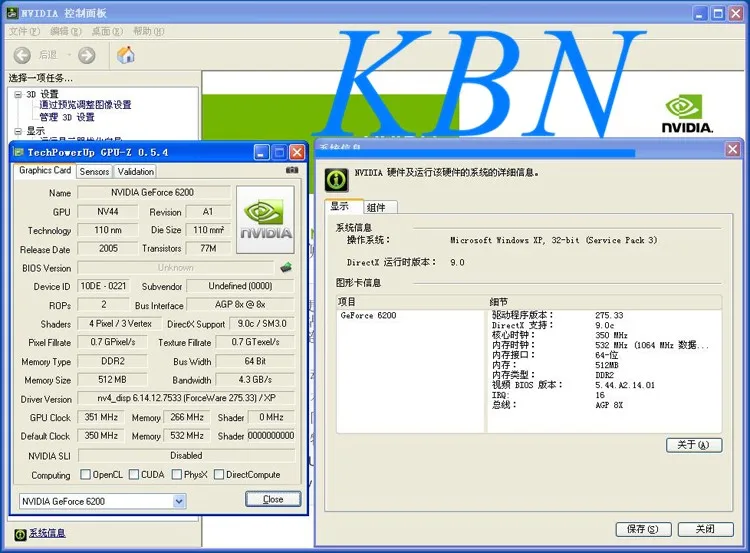The height and width of the screenshot is (553, 750).
Task: Select GeForce 6200 row in 项目 list
Action: (x=368, y=315)
